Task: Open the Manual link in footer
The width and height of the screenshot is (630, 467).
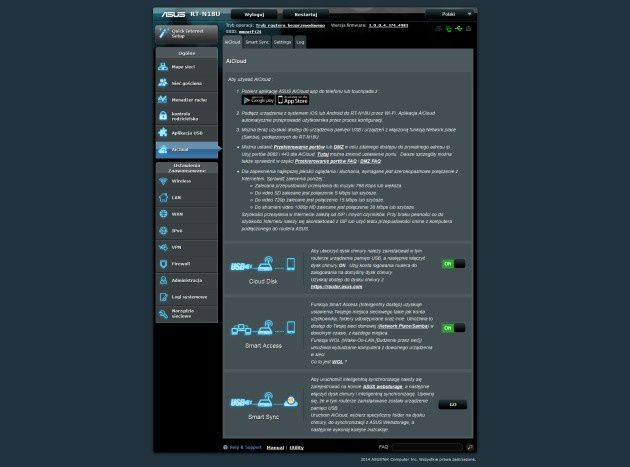Action: 275,447
